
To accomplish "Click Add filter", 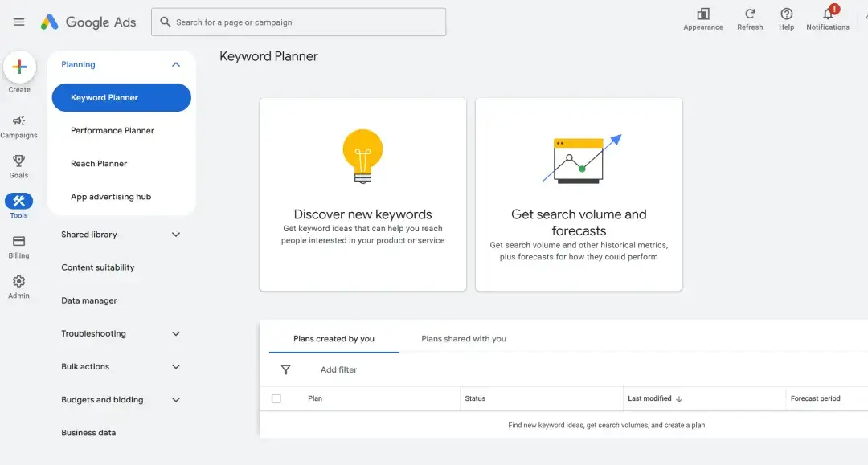I will (339, 370).
